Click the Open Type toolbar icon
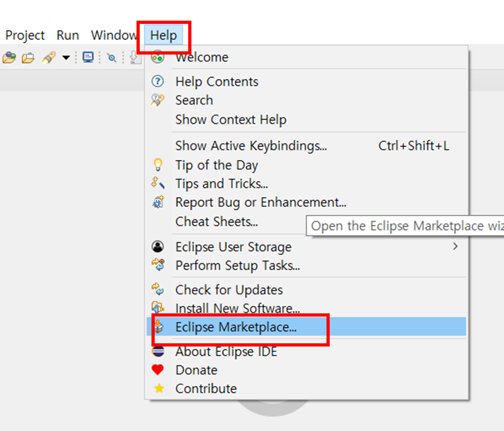Image resolution: width=504 pixels, height=431 pixels. pos(9,57)
